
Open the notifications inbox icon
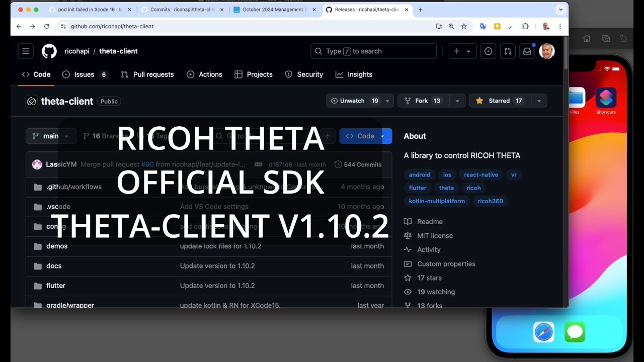(x=527, y=51)
